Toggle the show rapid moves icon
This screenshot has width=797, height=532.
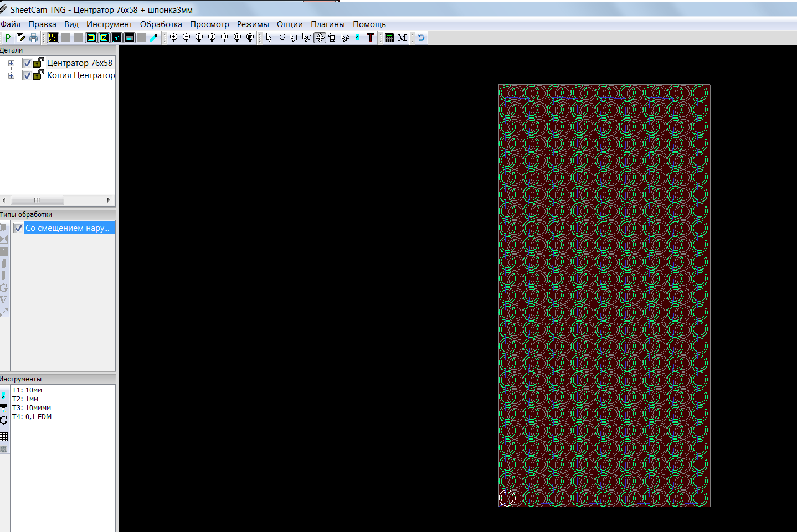pyautogui.click(x=117, y=38)
